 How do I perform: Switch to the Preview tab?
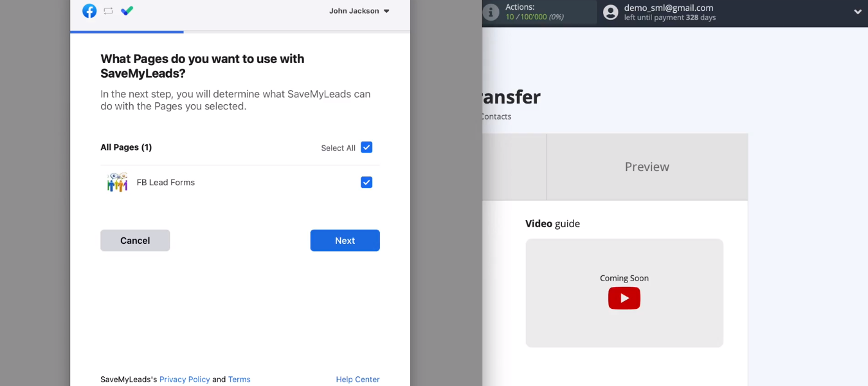[647, 167]
